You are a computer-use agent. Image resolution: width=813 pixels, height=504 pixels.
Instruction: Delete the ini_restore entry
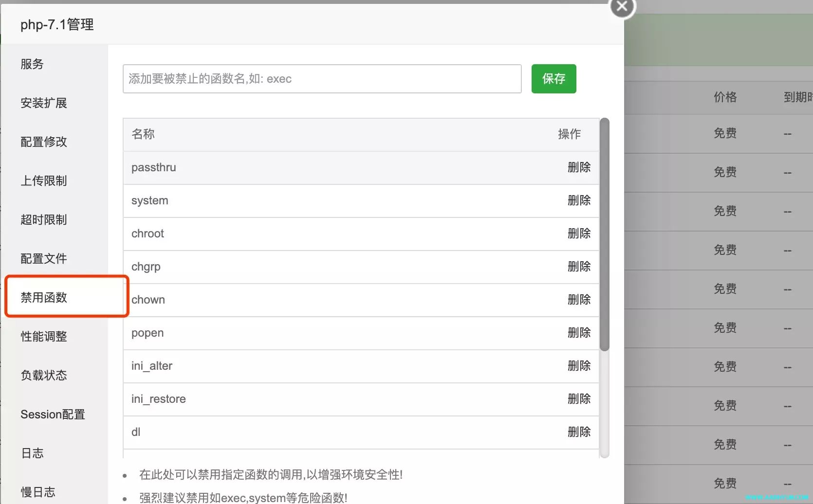[579, 399]
